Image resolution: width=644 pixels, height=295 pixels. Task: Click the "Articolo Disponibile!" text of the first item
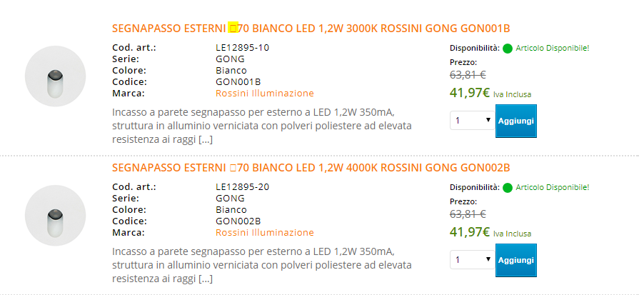coord(553,48)
